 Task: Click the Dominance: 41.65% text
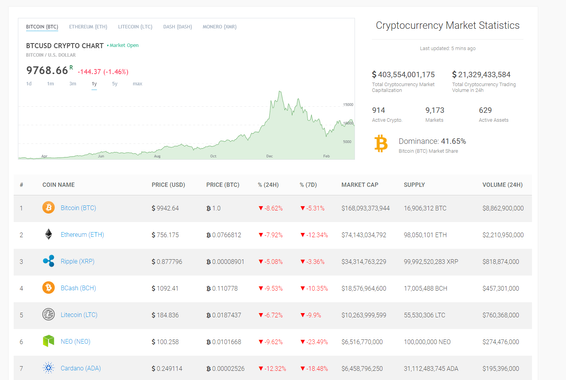(432, 141)
